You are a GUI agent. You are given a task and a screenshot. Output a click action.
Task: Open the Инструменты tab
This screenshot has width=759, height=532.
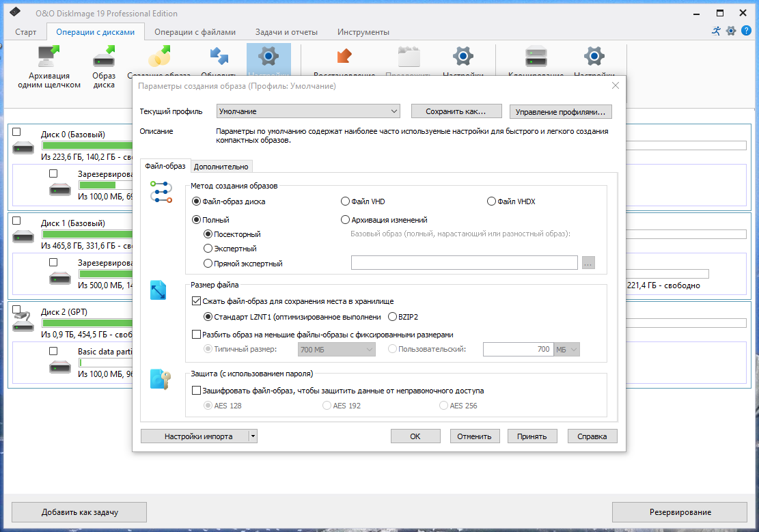click(363, 32)
